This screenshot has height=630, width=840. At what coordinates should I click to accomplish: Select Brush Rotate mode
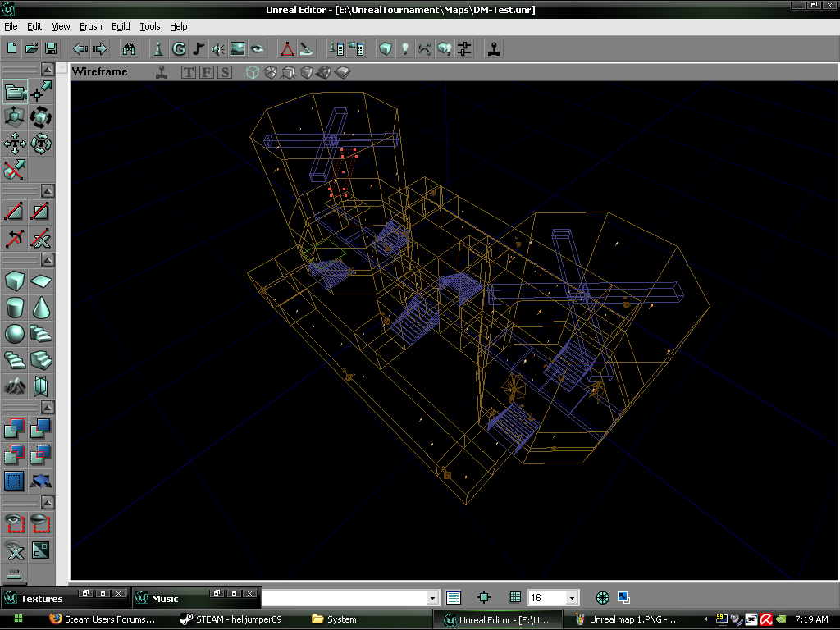41,118
